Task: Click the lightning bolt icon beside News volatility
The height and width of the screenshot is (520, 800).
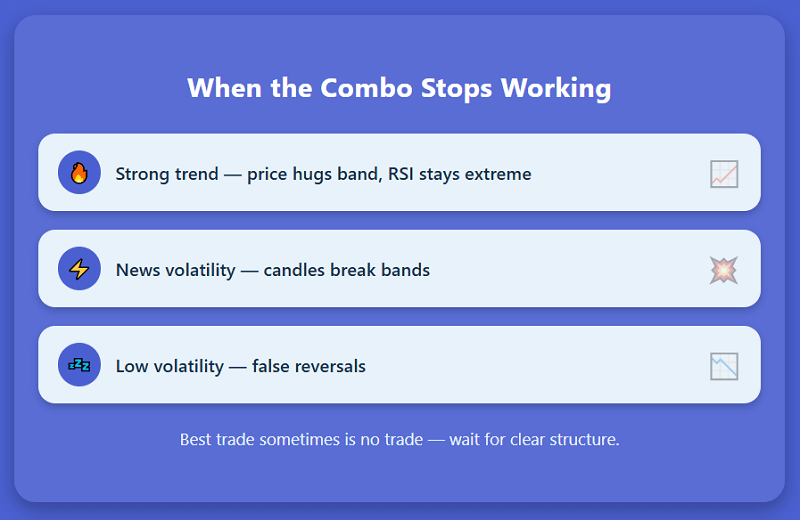Action: pyautogui.click(x=79, y=269)
